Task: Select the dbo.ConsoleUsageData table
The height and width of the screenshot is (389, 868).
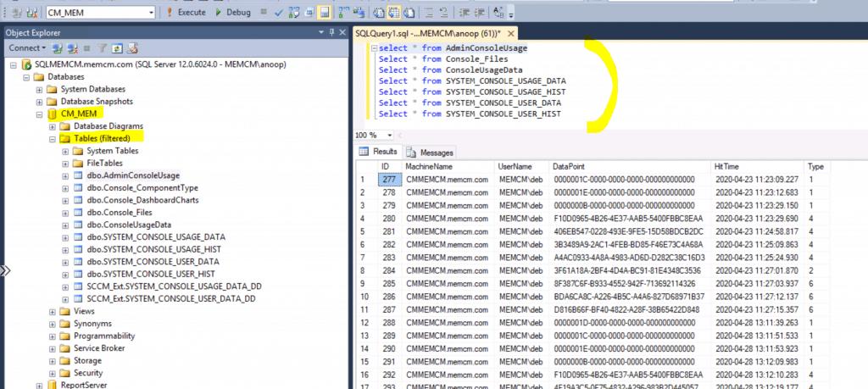Action: click(129, 225)
